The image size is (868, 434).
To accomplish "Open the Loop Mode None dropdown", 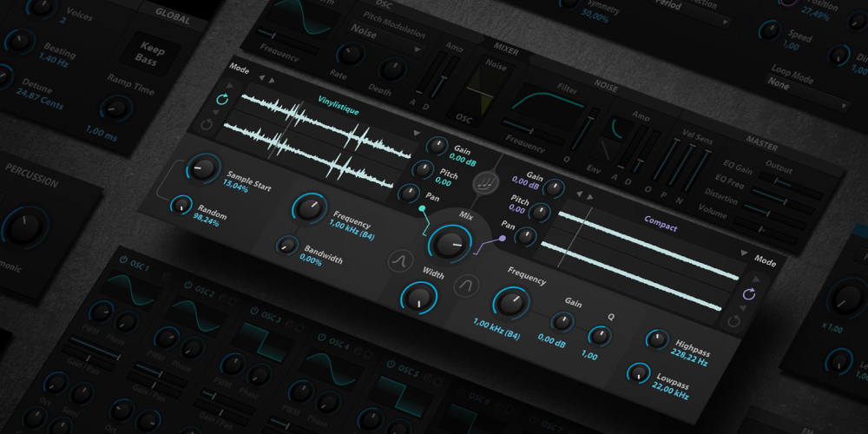I will click(808, 93).
